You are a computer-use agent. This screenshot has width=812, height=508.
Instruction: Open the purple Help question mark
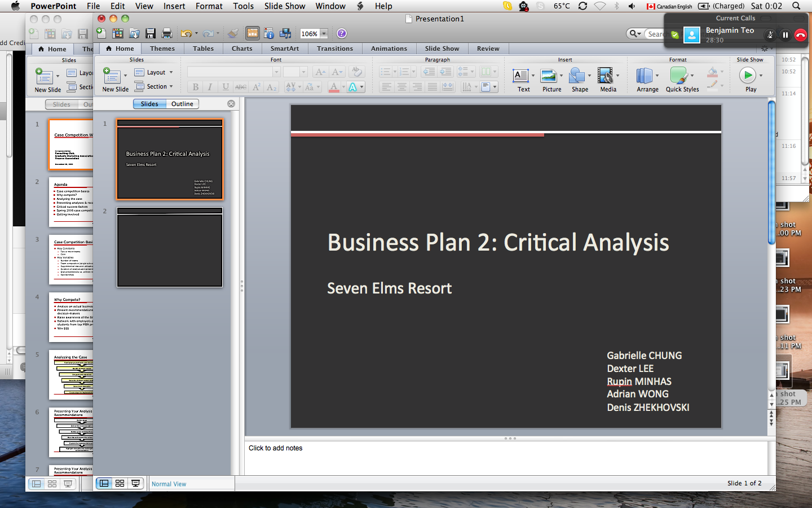tap(342, 33)
